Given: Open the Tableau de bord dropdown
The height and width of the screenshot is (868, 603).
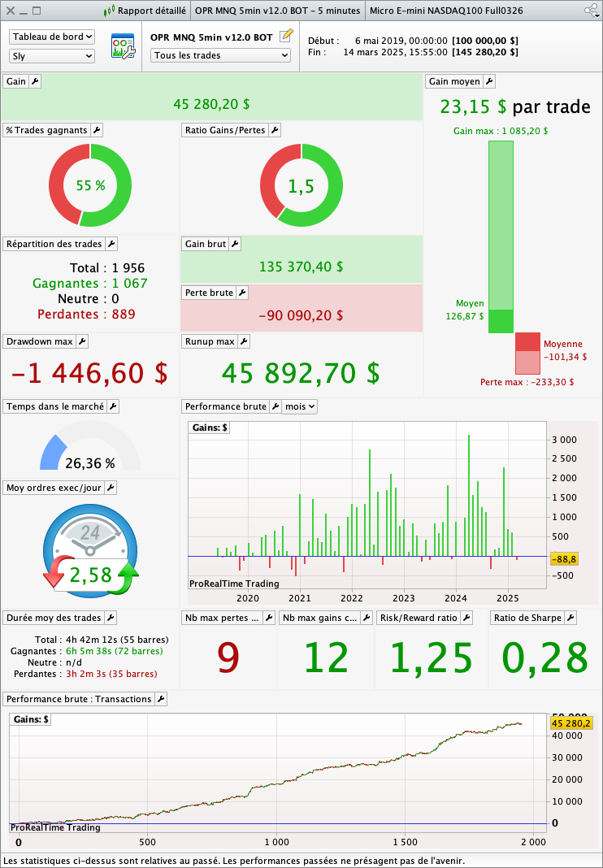Looking at the screenshot, I should 52,37.
